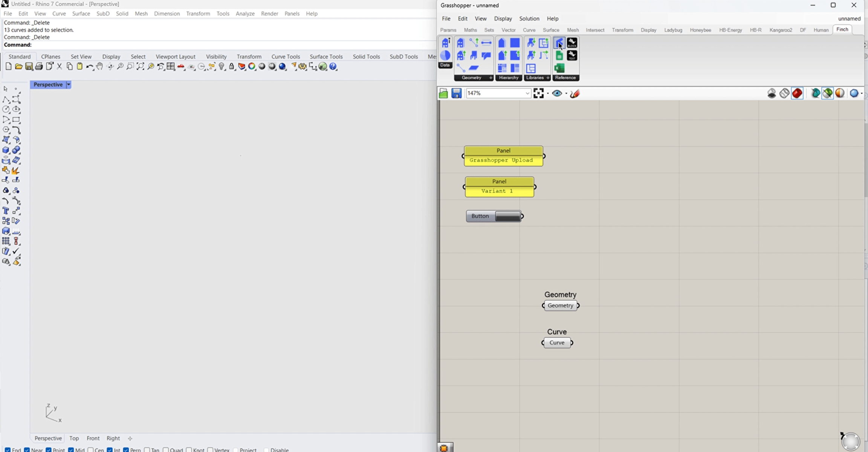Open the Solution menu in Grasshopper
The width and height of the screenshot is (868, 452).
point(529,18)
